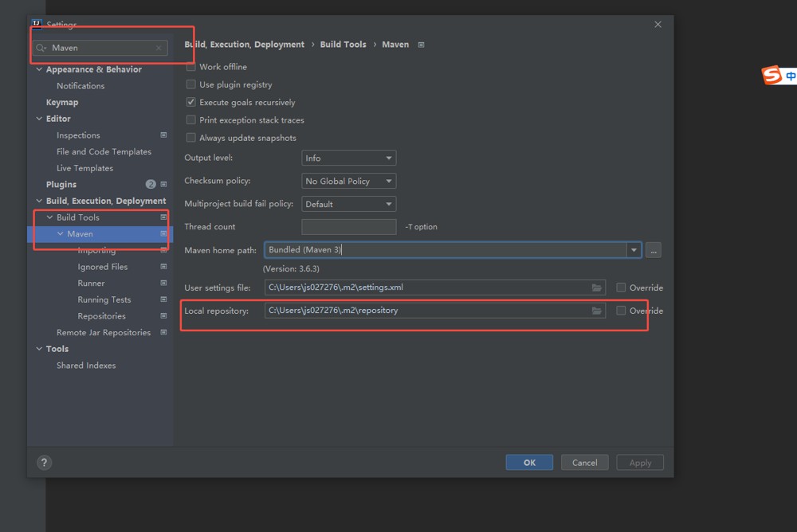Click the Maven home browse button
Screen dimensions: 797x532
(654, 251)
